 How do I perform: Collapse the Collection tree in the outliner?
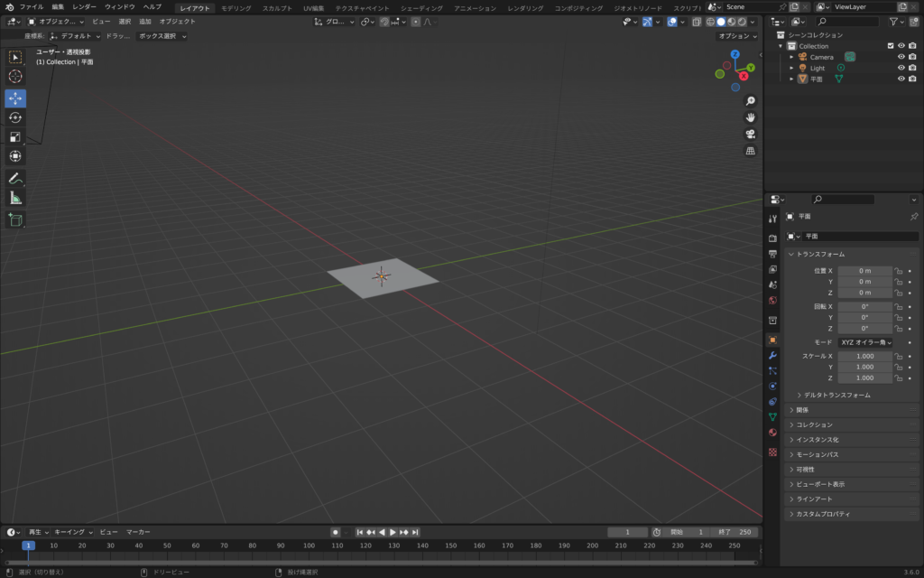point(781,46)
